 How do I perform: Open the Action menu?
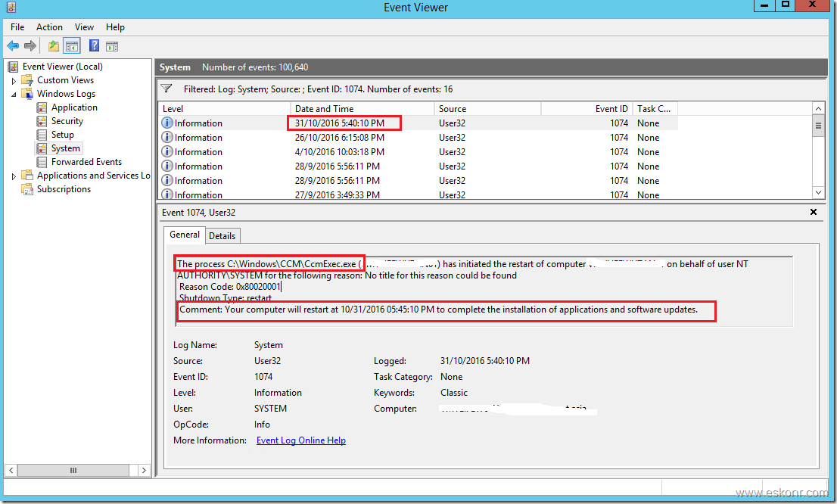49,26
